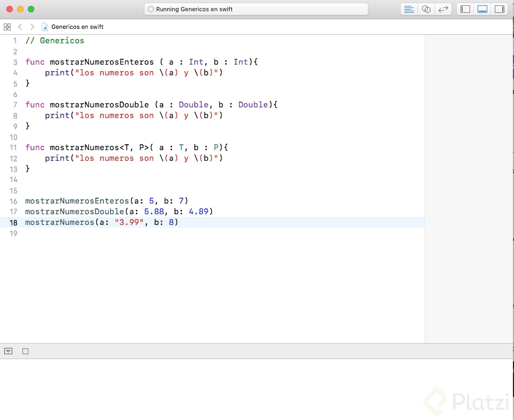The width and height of the screenshot is (514, 420).
Task: Toggle the Utilities right panel
Action: tap(499, 9)
